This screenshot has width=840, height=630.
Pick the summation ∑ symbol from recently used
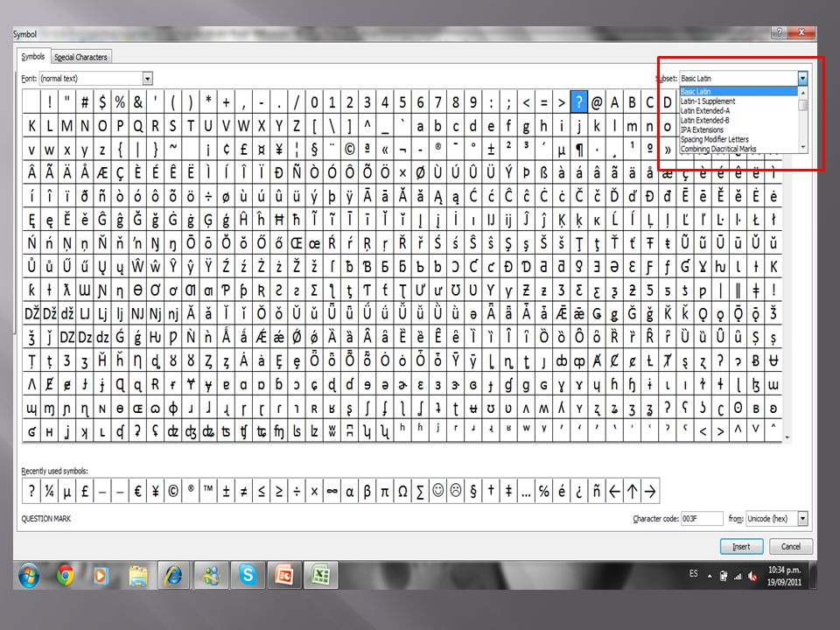point(421,491)
